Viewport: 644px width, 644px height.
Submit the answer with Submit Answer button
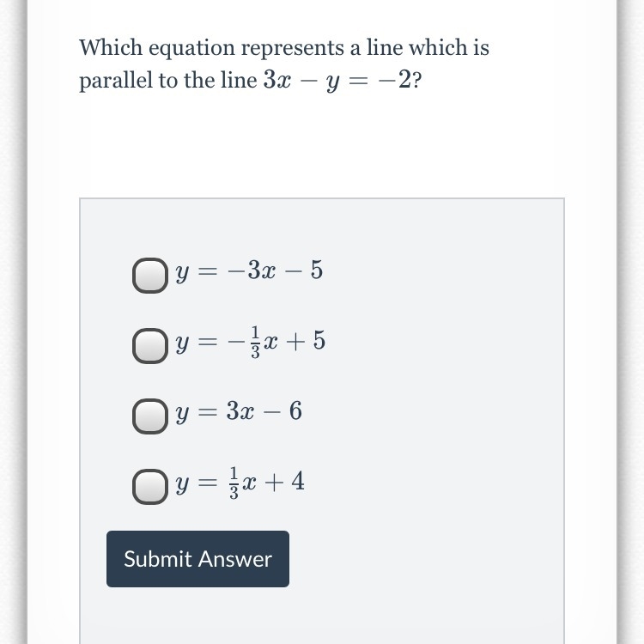tap(197, 559)
